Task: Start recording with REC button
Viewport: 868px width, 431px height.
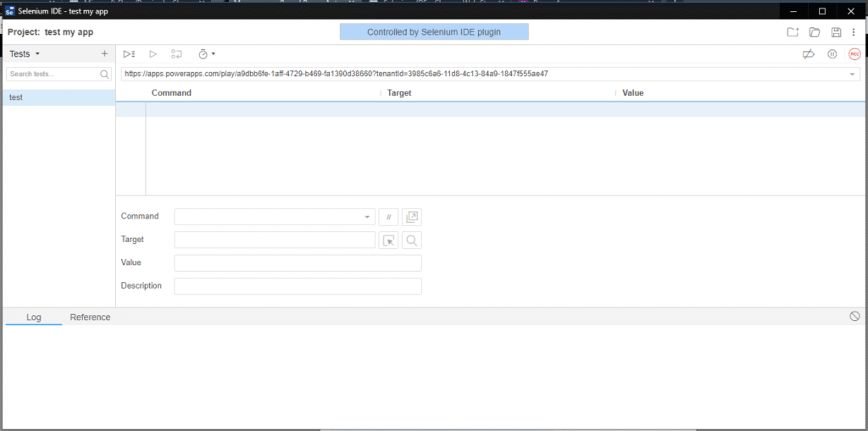Action: pos(854,54)
